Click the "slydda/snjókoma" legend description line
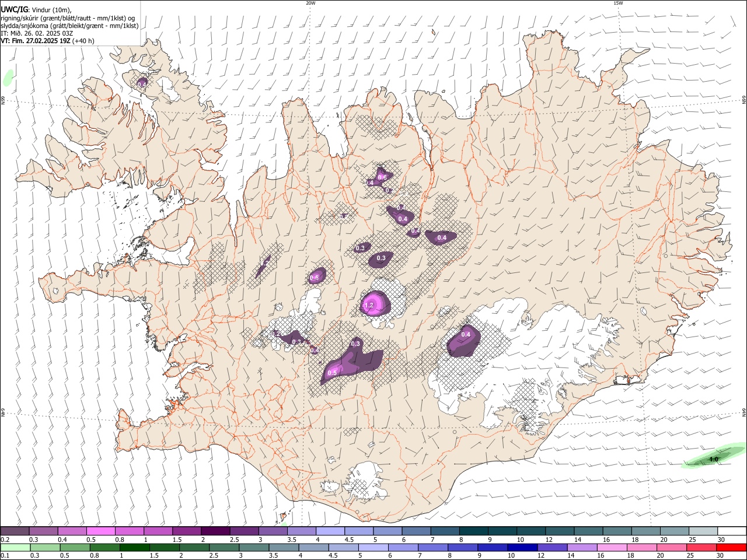Image resolution: width=747 pixels, height=560 pixels. 69,26
